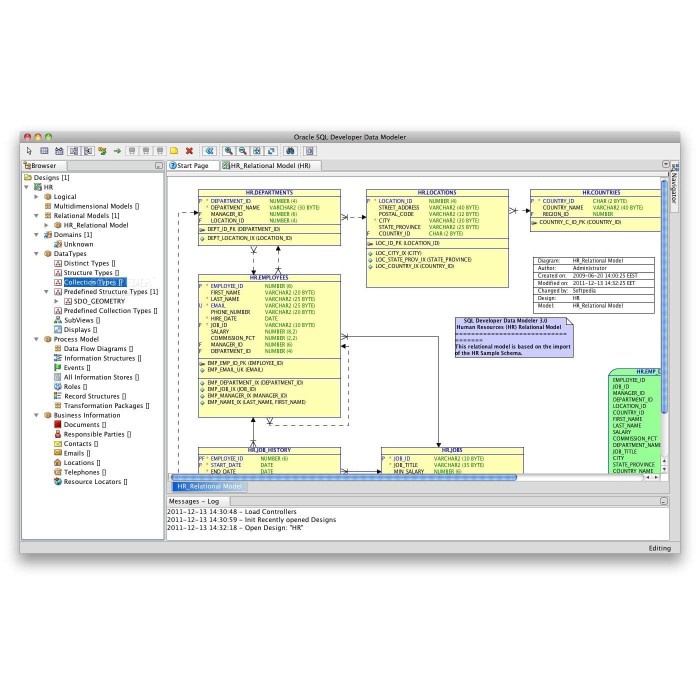Screen dimensions: 700x700
Task: Select Displays in the tree
Action: coord(75,330)
